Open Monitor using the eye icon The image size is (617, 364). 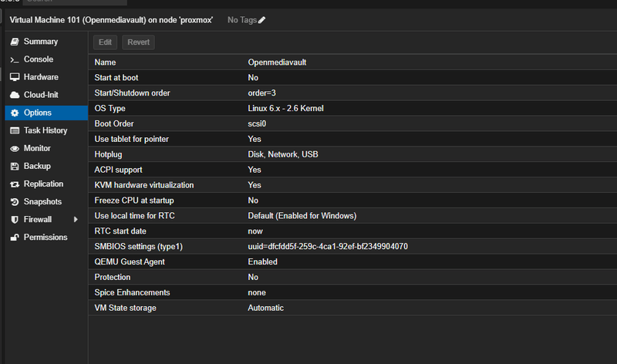(15, 148)
